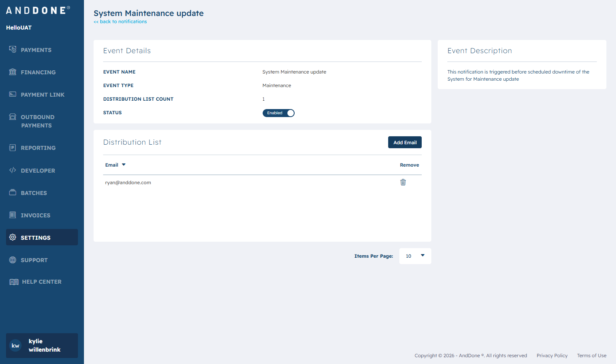616x364 pixels.
Task: Click the Payments sidebar icon
Action: point(13,50)
